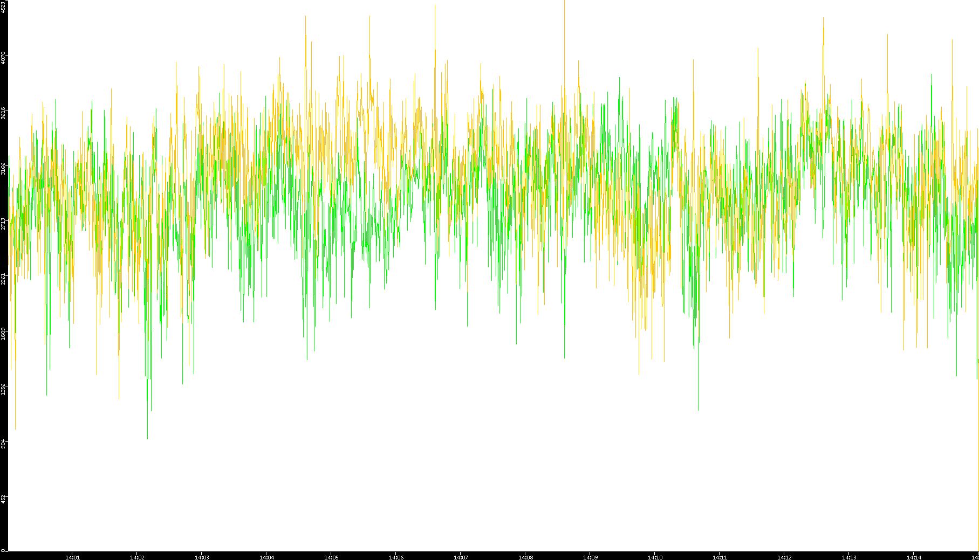Screen dimensions: 979x560
Task: Click the 14:05 time axis tick
Action: (331, 557)
